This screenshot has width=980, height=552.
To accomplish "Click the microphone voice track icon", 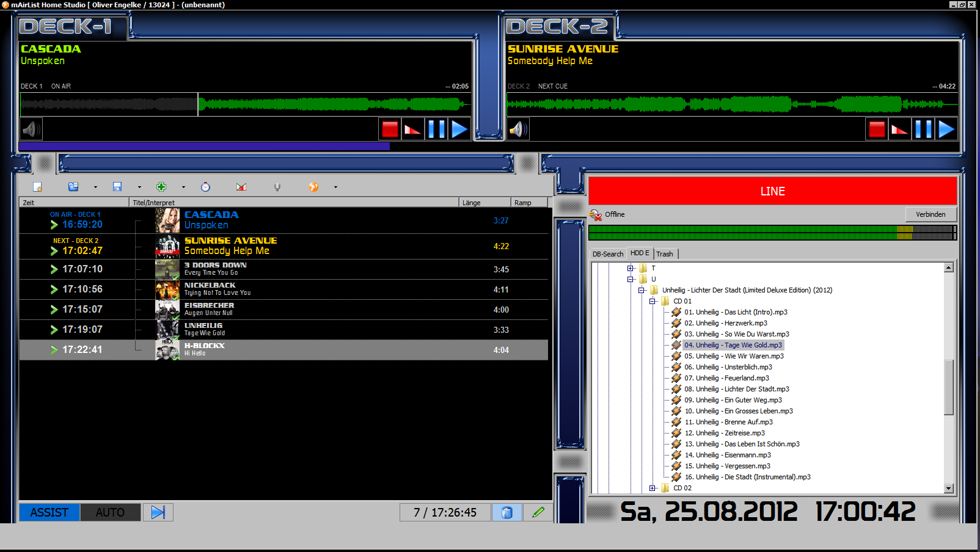I will [277, 187].
